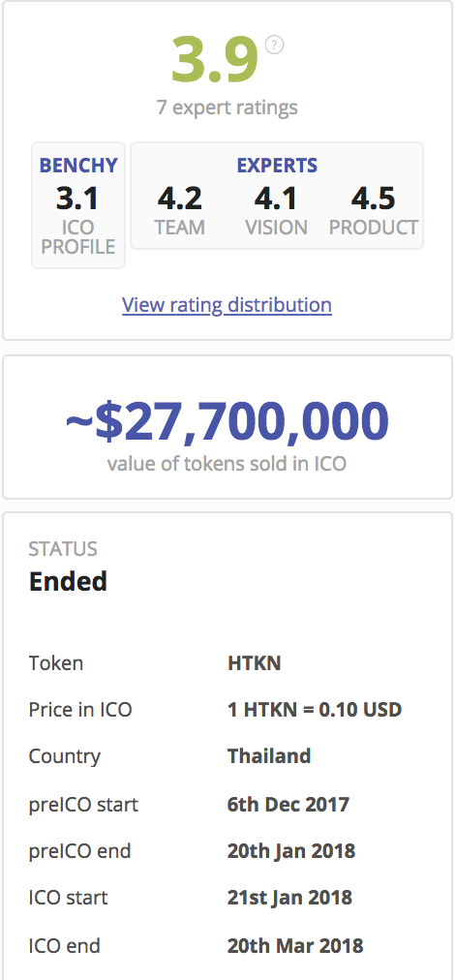Screen dimensions: 455x980
Task: Select the 7 expert ratings text
Action: point(227,107)
